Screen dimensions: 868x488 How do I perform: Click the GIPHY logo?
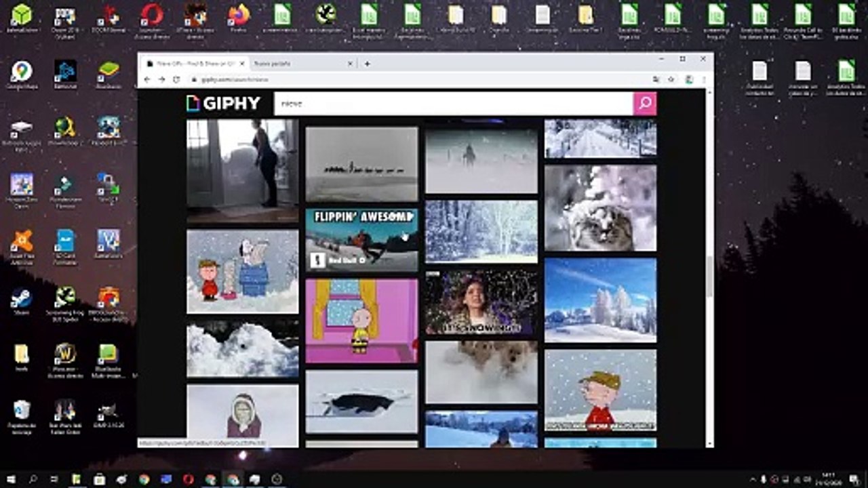click(x=223, y=103)
